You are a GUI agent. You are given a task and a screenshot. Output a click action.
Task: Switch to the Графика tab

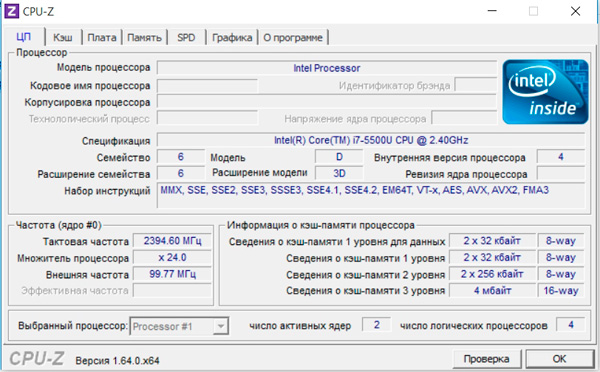(x=232, y=38)
